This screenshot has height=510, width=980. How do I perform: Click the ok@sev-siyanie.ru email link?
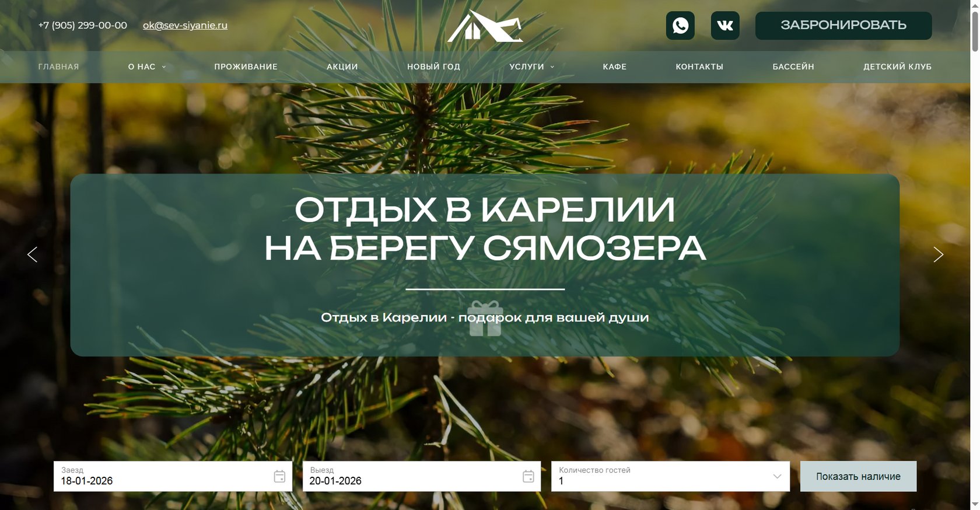pyautogui.click(x=185, y=26)
